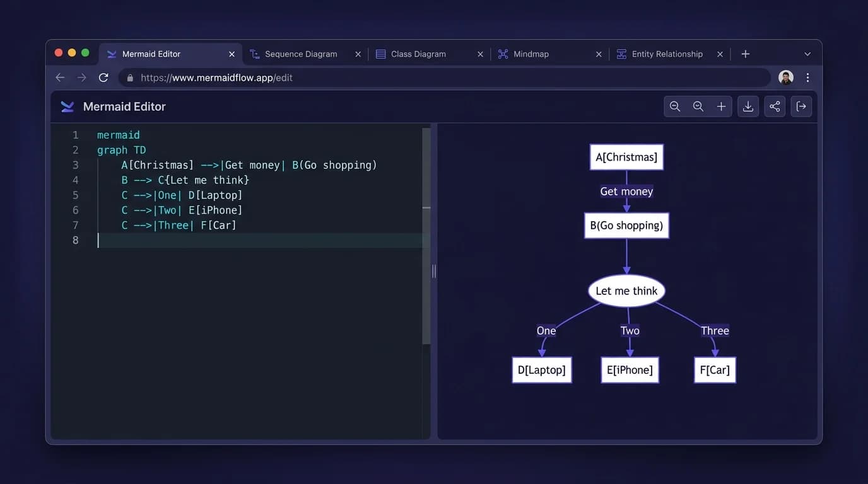Click the Mermaid Editor header title
Screen dimensions: 868x484
pos(124,107)
